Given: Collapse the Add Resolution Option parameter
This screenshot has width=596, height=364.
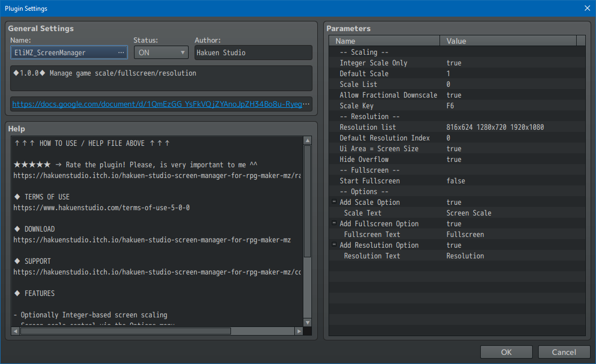Looking at the screenshot, I should coord(334,244).
